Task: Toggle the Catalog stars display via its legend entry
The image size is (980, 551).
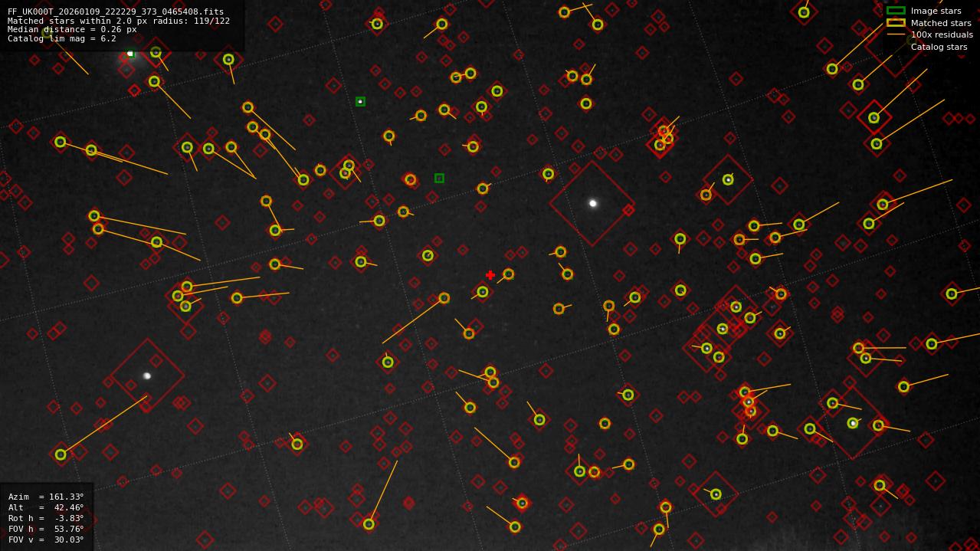Action: (x=938, y=47)
